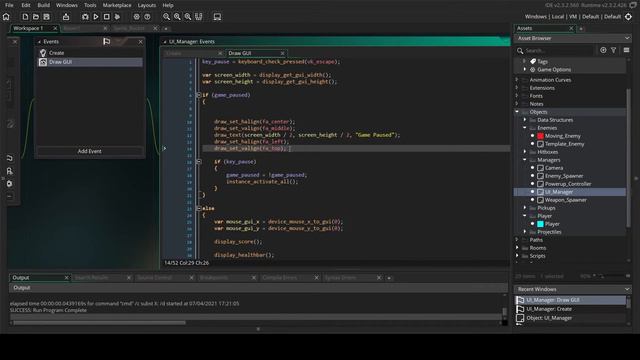Open a project using the folder icon
Image resolution: width=640 pixels, height=360 pixels.
(36, 17)
